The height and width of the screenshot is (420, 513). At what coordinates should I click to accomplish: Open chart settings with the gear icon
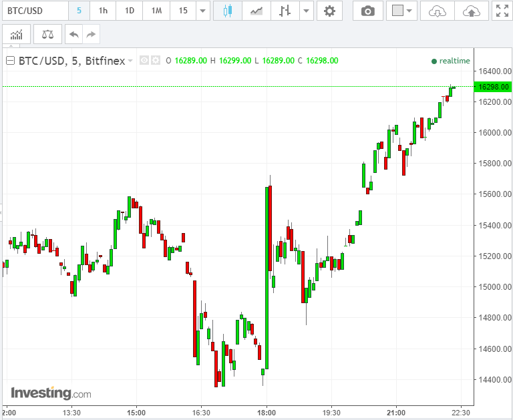[x=329, y=11]
